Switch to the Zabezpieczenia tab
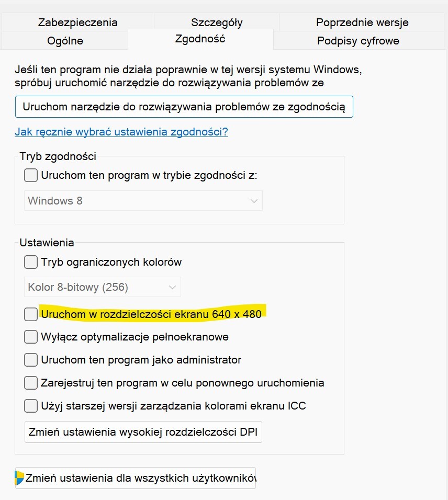Viewport: 448px width, 500px height. click(x=77, y=22)
